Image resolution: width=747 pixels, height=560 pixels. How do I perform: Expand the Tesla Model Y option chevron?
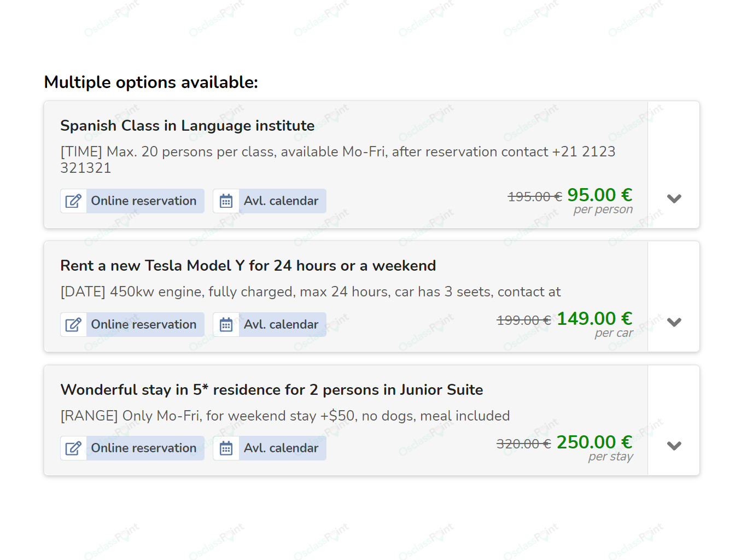[674, 322]
